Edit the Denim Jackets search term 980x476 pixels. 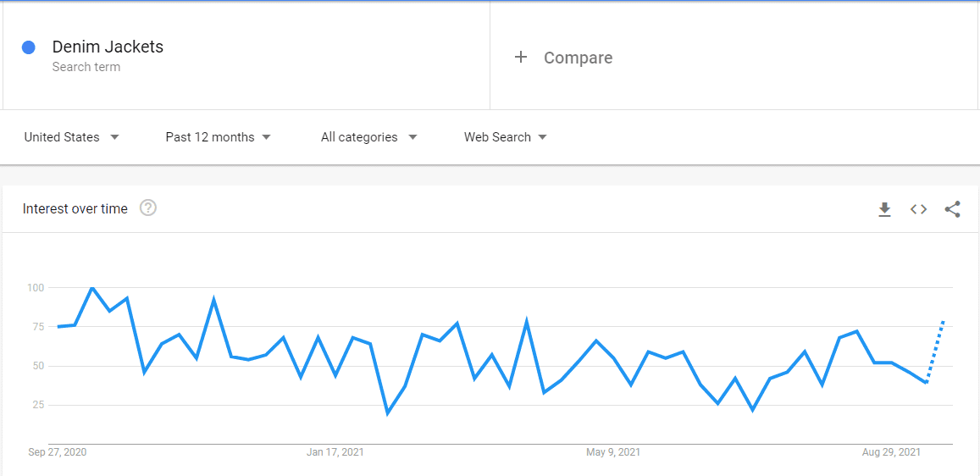[108, 47]
